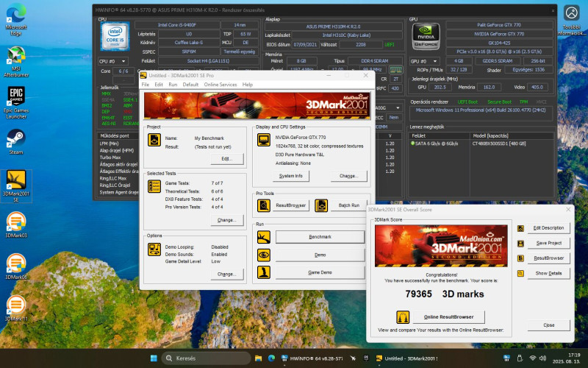
Task: Click the System Info button
Action: (x=291, y=176)
